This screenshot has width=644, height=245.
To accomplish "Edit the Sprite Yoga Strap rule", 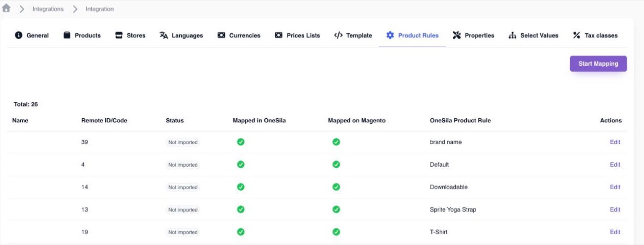I will tap(615, 209).
